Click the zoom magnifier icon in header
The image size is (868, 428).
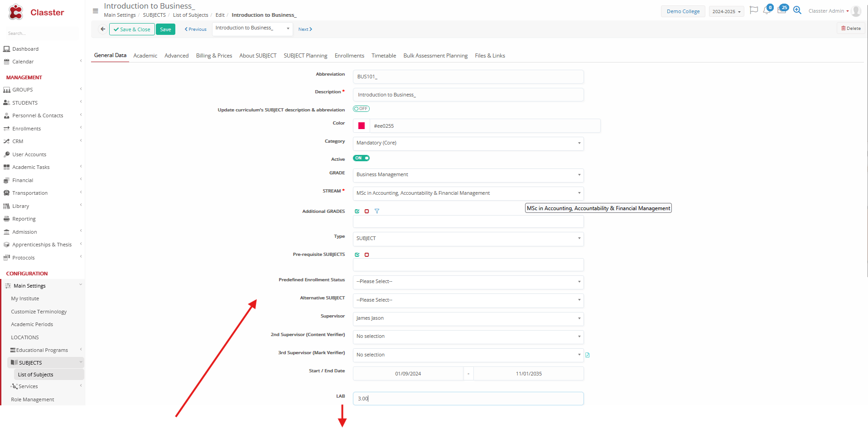click(797, 10)
